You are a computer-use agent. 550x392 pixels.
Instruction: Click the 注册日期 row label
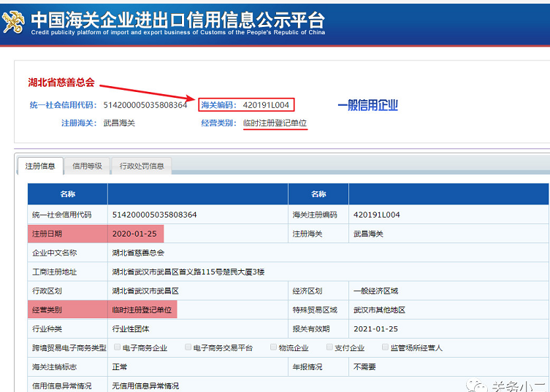point(47,234)
